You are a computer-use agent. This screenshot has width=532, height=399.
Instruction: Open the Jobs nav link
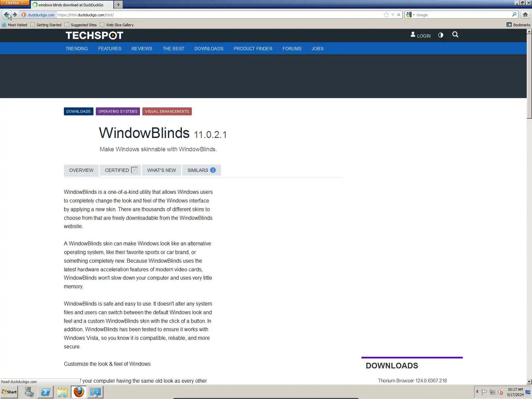pyautogui.click(x=318, y=49)
